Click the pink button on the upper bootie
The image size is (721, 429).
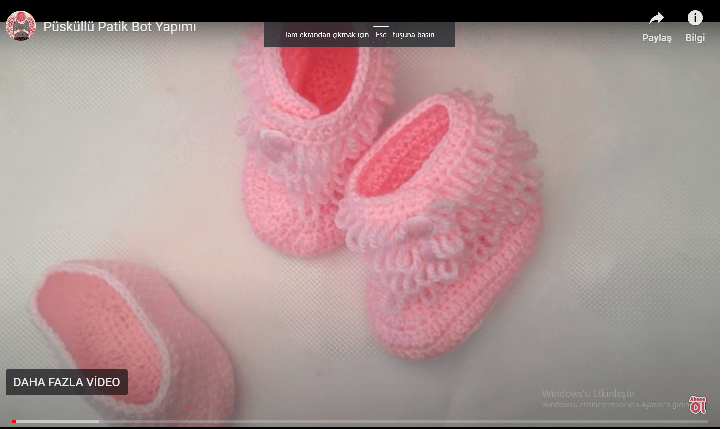point(270,141)
